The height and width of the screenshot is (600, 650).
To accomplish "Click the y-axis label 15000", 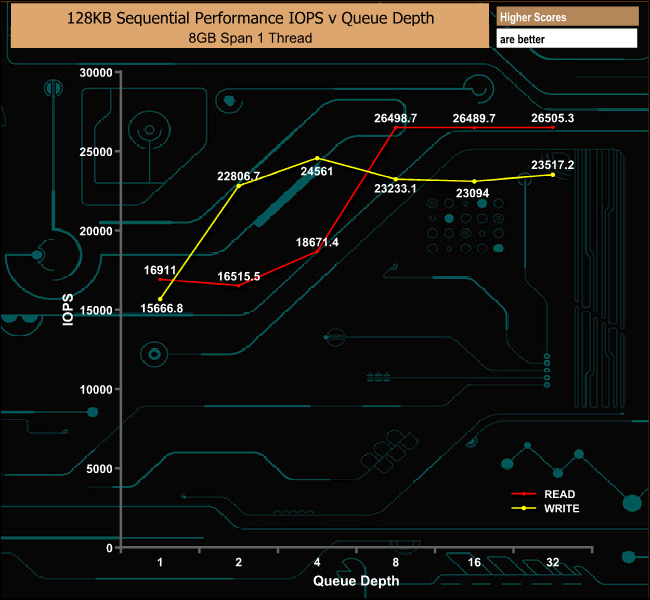I will point(96,311).
